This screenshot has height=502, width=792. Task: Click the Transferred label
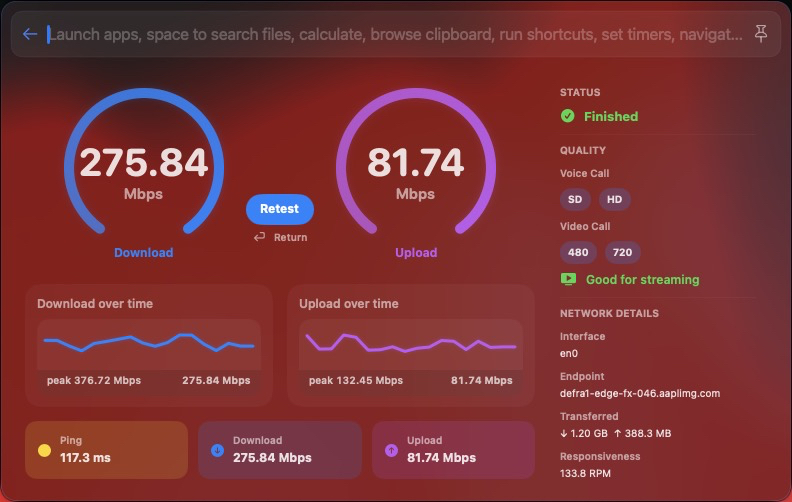click(x=589, y=416)
